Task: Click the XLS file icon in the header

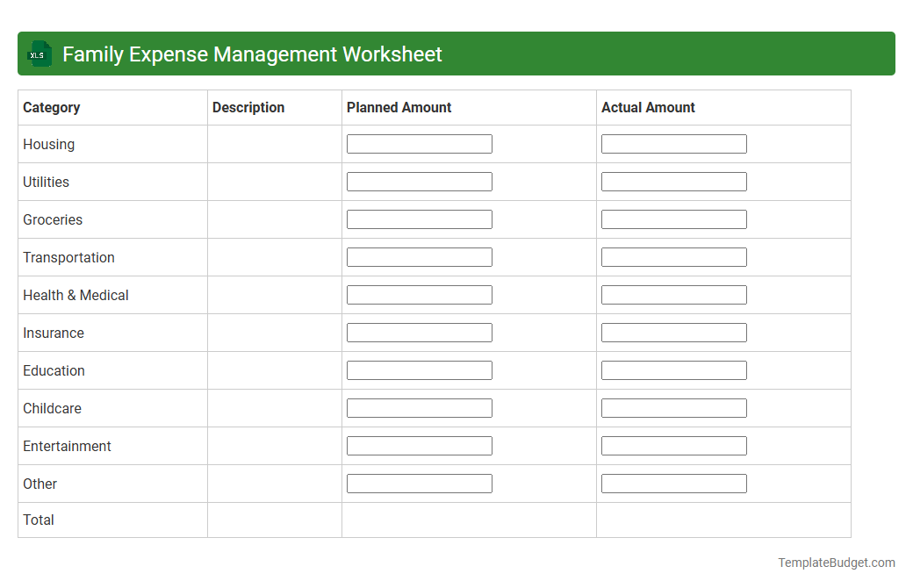Action: point(39,54)
